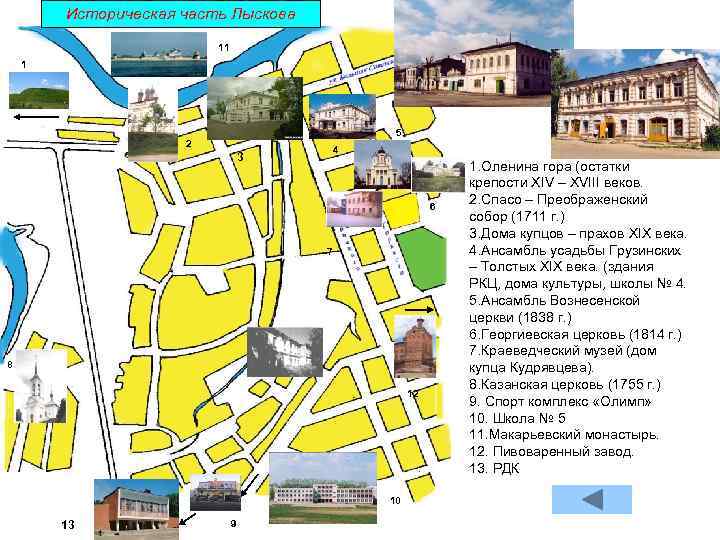The image size is (720, 540).
Task: Click map marker number 9 below Олимп photo
Action: click(x=233, y=523)
